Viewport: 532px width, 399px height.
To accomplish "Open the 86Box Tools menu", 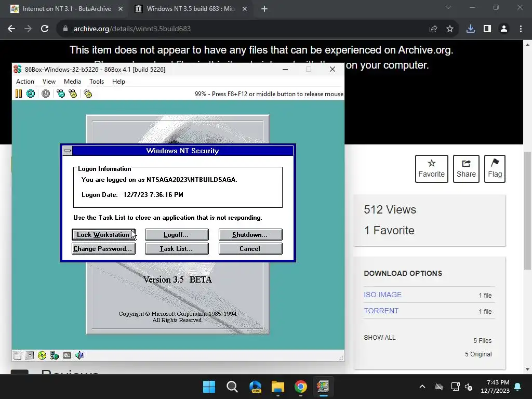I will pos(97,82).
